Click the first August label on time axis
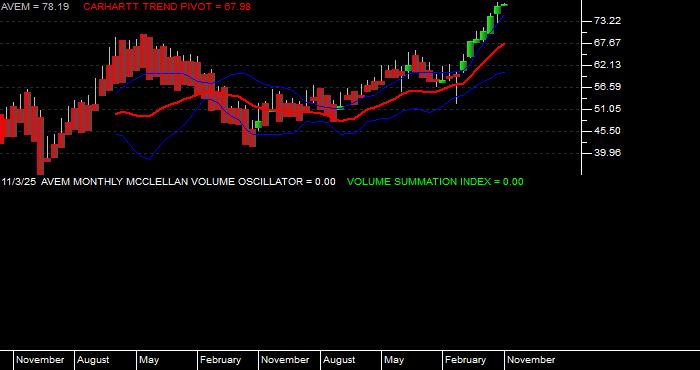Image resolution: width=700 pixels, height=370 pixels. 93,360
